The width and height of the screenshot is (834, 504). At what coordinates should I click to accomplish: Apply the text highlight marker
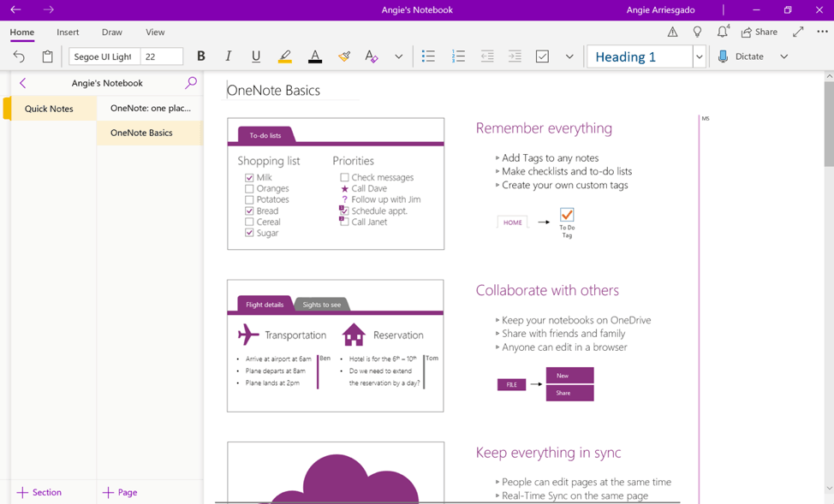285,56
